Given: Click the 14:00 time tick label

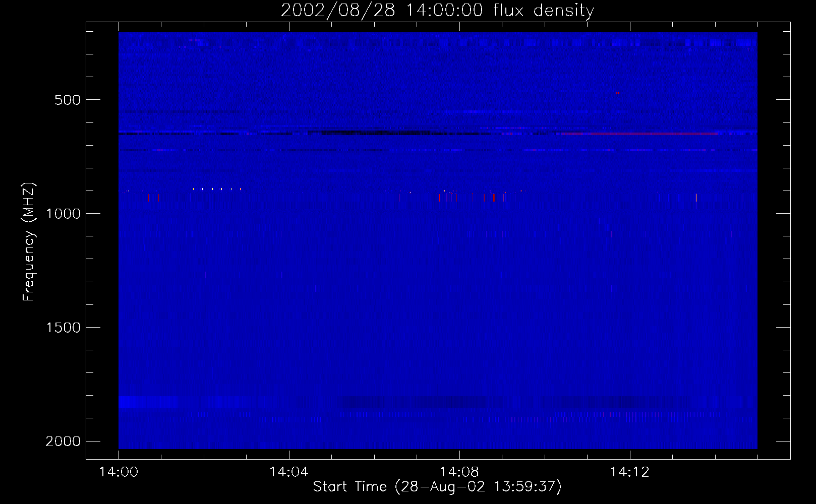Looking at the screenshot, I should (x=119, y=472).
